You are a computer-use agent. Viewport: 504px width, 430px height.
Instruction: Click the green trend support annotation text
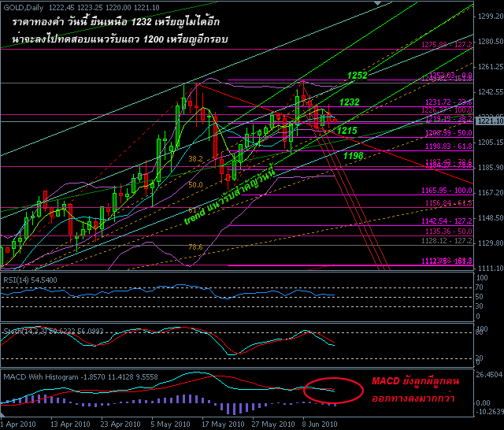230,195
